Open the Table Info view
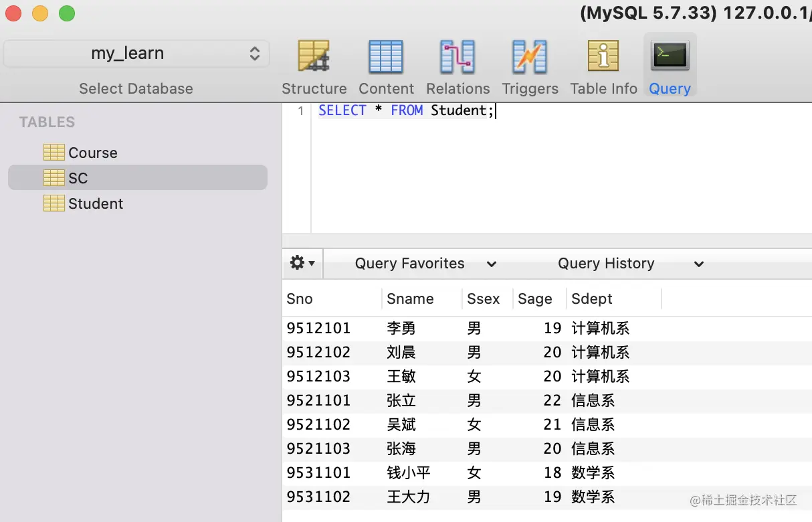The width and height of the screenshot is (812, 522). pyautogui.click(x=603, y=68)
